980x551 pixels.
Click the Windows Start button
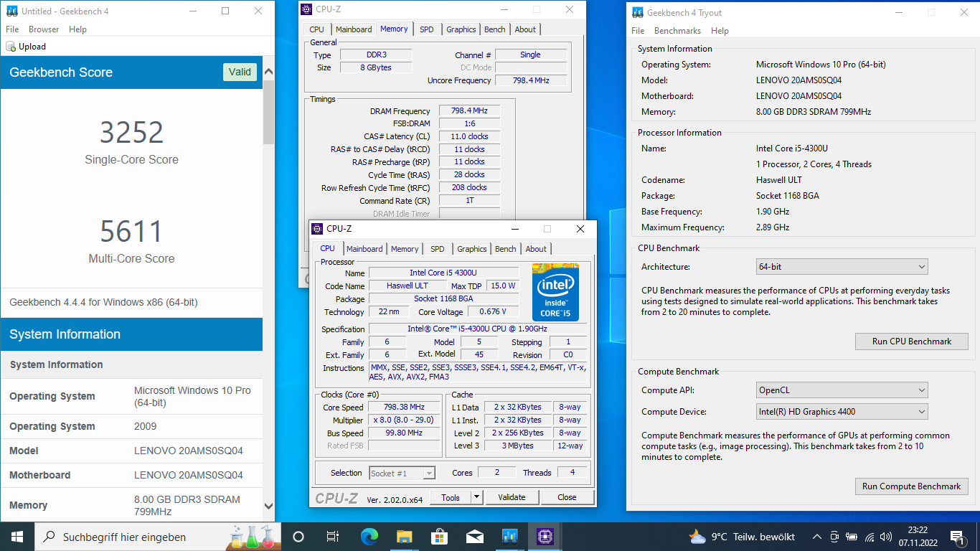click(x=17, y=537)
